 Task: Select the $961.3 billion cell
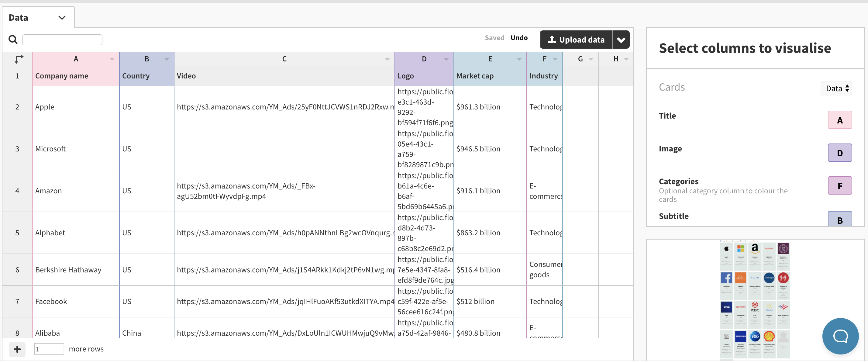pos(490,107)
